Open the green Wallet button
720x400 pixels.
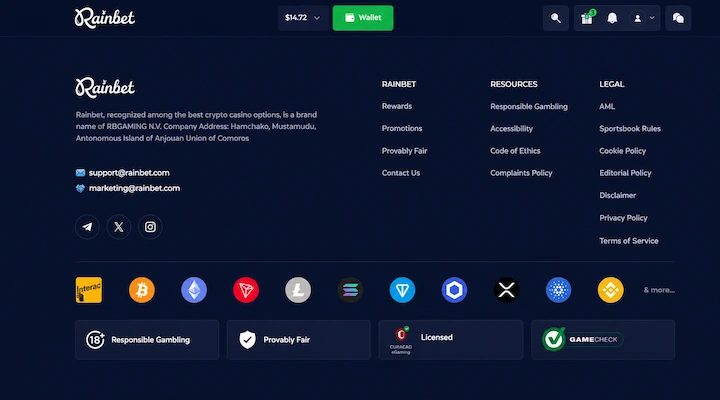[363, 18]
